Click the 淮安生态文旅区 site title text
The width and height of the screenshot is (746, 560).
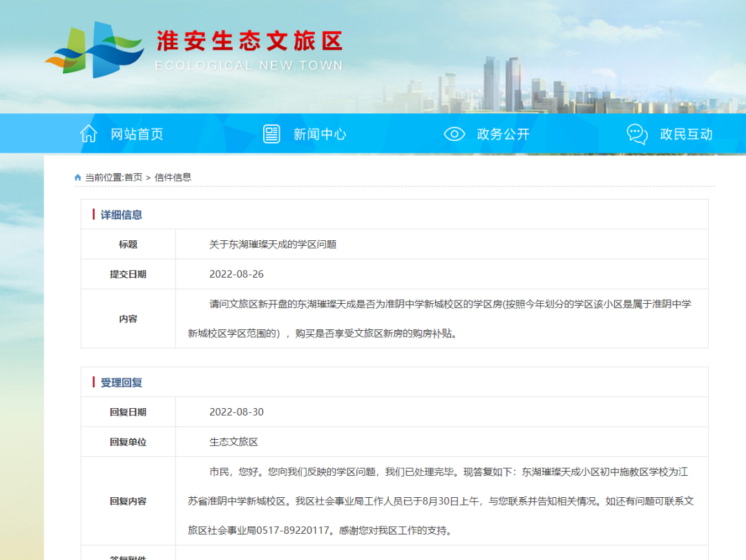249,41
